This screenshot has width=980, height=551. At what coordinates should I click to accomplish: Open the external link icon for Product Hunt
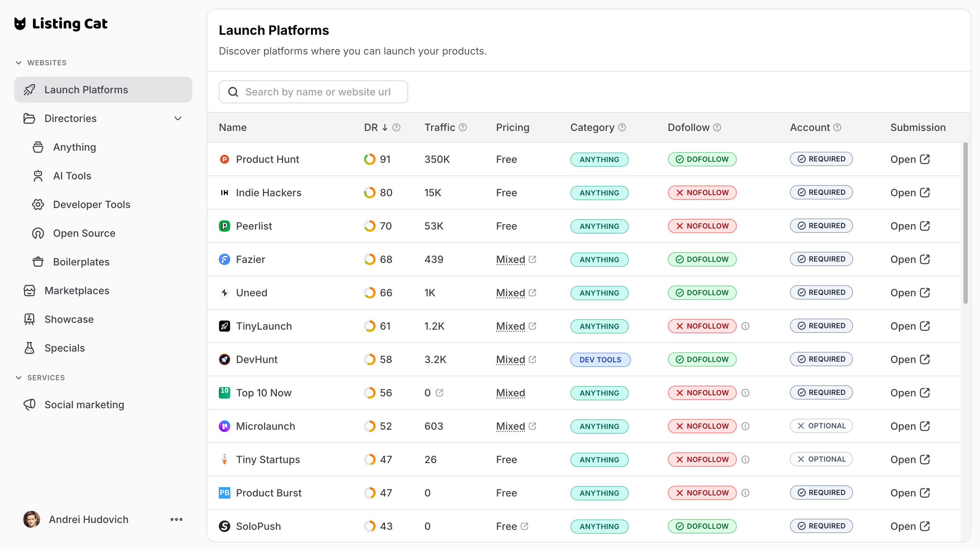pyautogui.click(x=925, y=159)
